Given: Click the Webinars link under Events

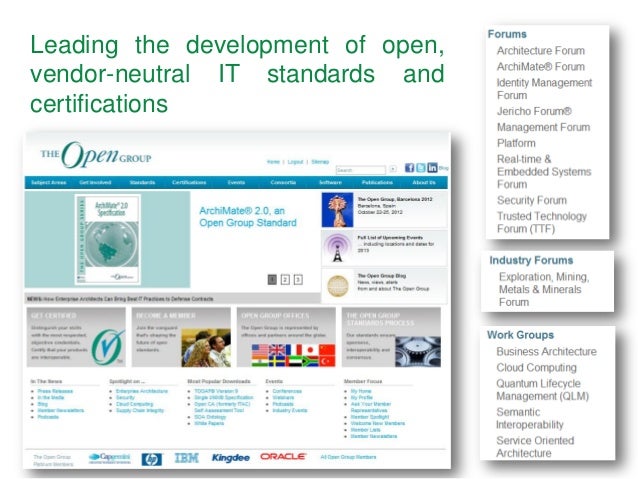Looking at the screenshot, I should coord(283,398).
